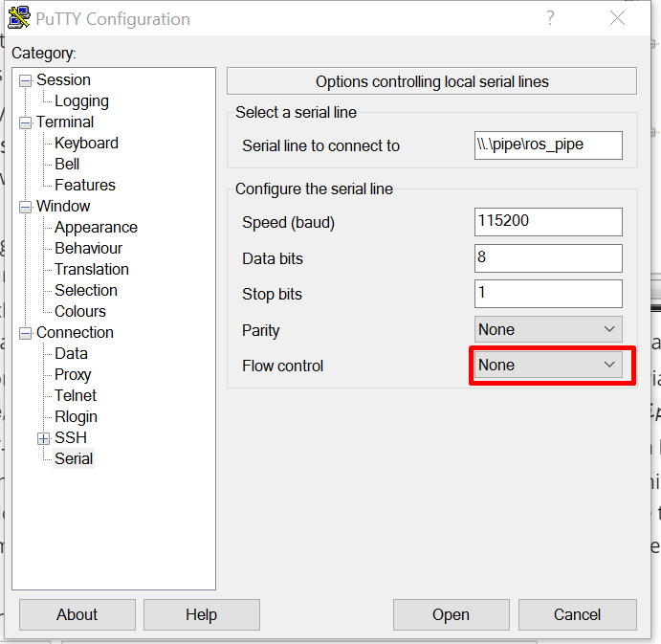661x644 pixels.
Task: Click the Open button
Action: click(x=451, y=614)
